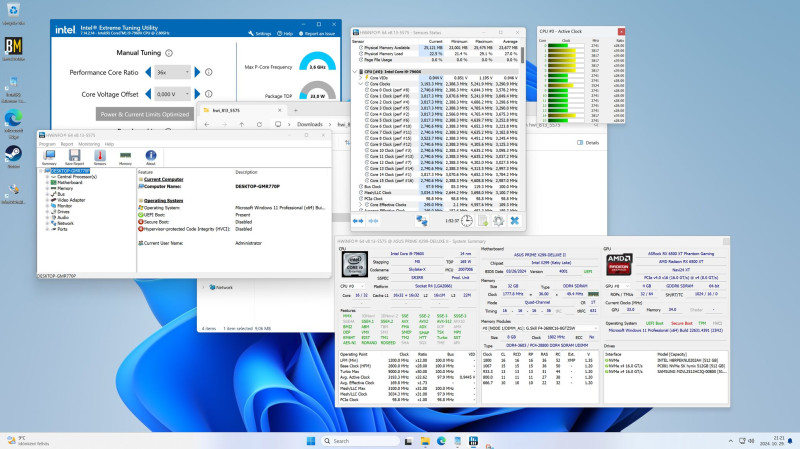Open Sensors via the thermometer icon

100,157
